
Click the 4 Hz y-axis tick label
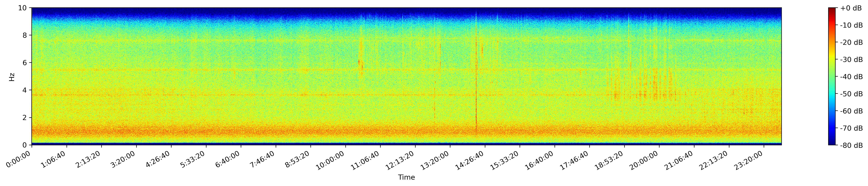pos(25,90)
